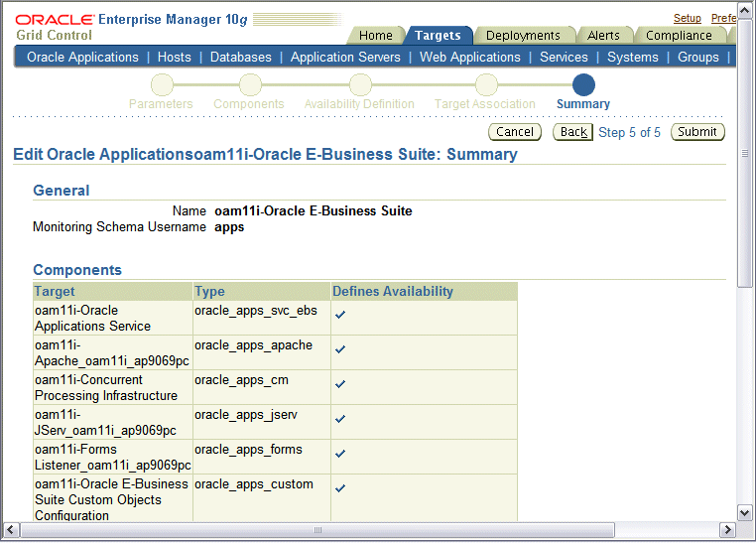The width and height of the screenshot is (756, 543).
Task: Click oam11i-Oracle Applications Service target cell
Action: [x=113, y=319]
